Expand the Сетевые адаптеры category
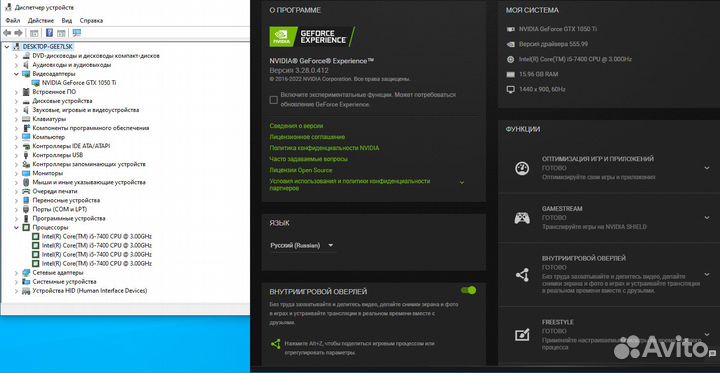Screen dimensions: 720x373 tap(17, 272)
